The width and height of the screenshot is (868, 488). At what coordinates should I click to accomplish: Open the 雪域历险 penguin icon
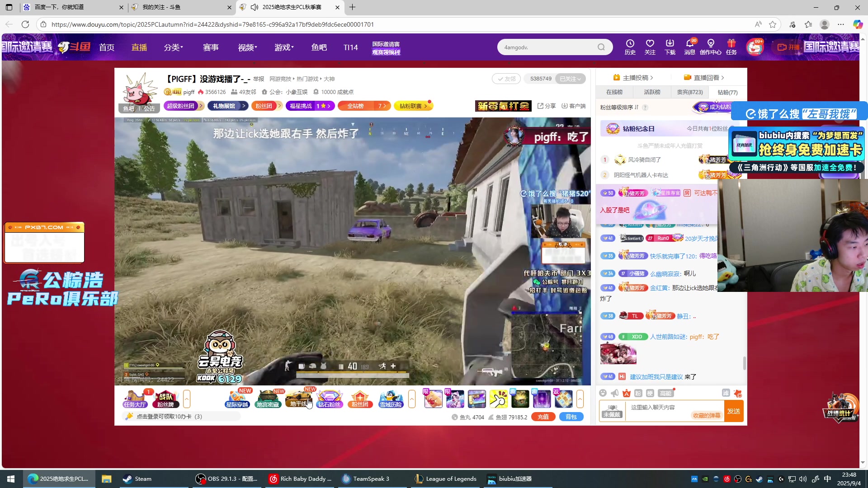point(391,399)
